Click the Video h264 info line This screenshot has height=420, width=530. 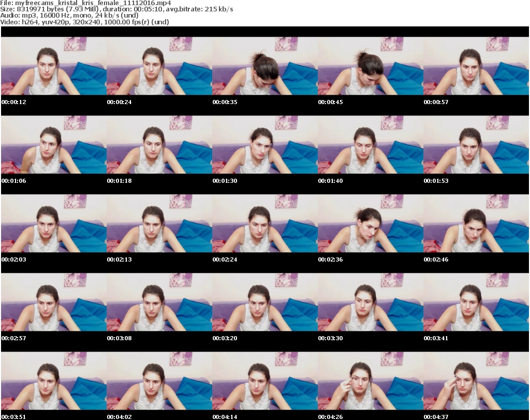click(x=84, y=22)
